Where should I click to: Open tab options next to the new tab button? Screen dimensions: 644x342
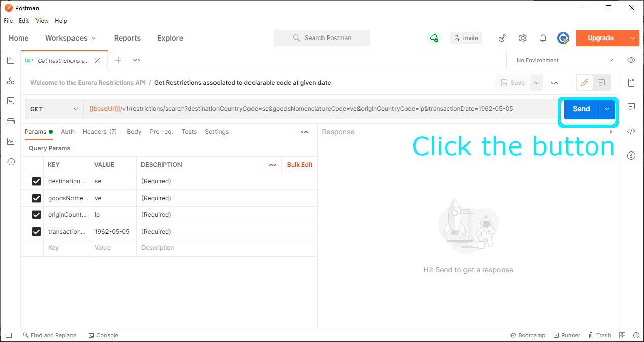point(136,60)
